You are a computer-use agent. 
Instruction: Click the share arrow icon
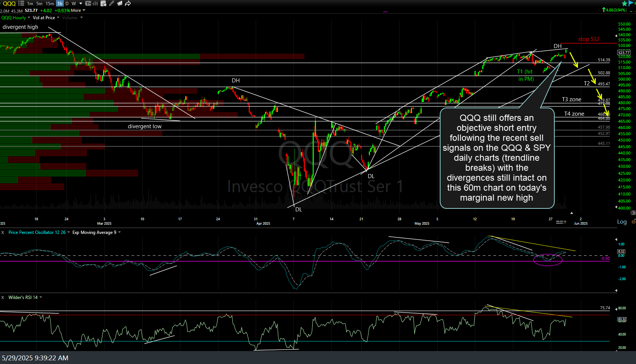click(128, 3)
